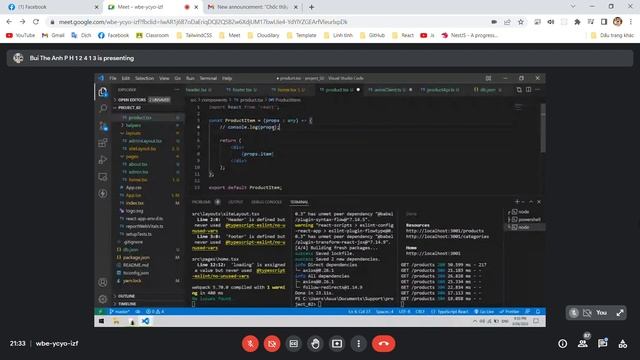Image resolution: width=640 pixels, height=360 pixels.
Task: Open the Chrome side panel
Action: (604, 22)
